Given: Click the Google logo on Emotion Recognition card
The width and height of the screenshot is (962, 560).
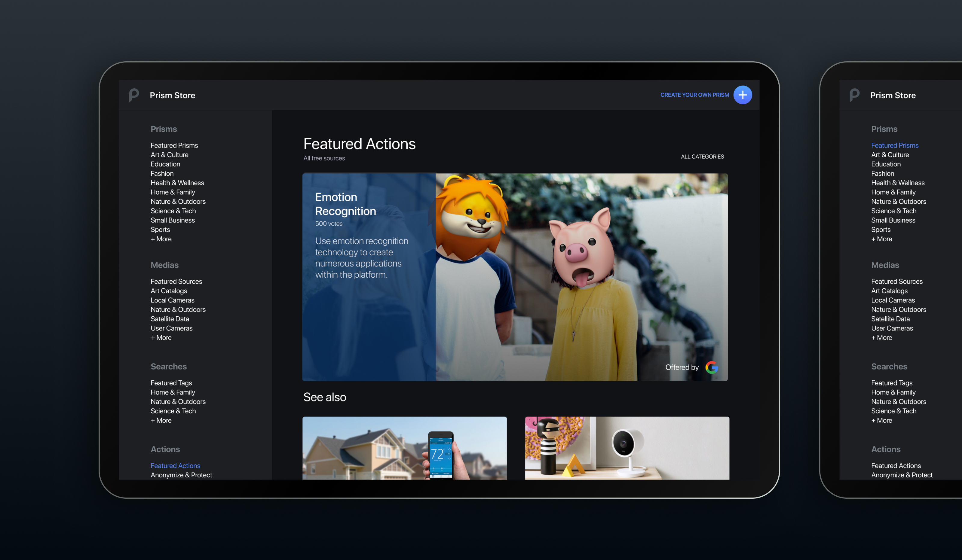Looking at the screenshot, I should (712, 367).
